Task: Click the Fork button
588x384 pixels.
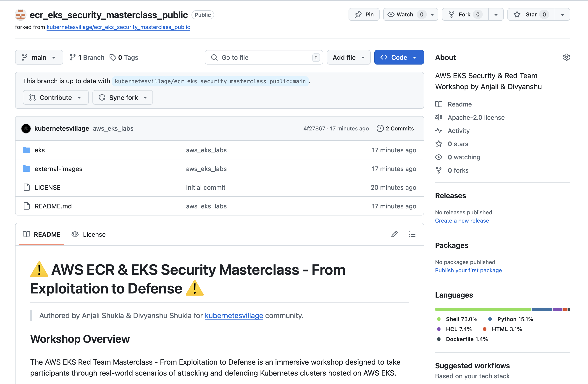Action: coord(465,15)
